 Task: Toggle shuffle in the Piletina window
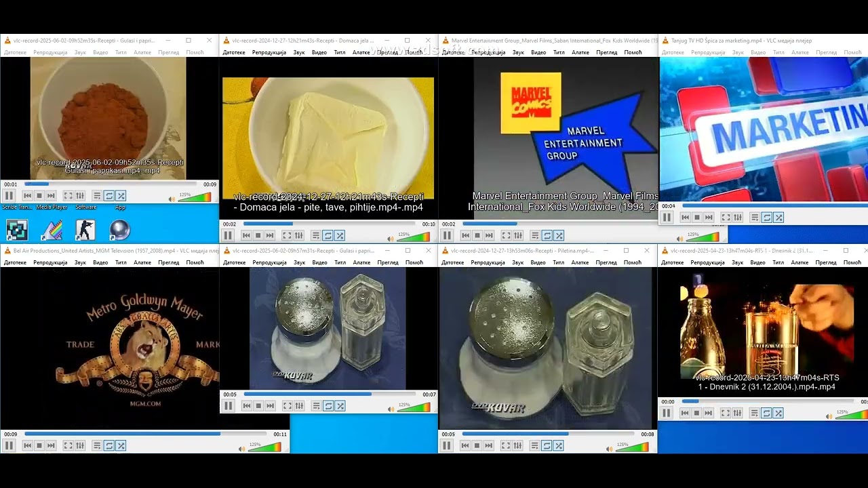pyautogui.click(x=559, y=445)
